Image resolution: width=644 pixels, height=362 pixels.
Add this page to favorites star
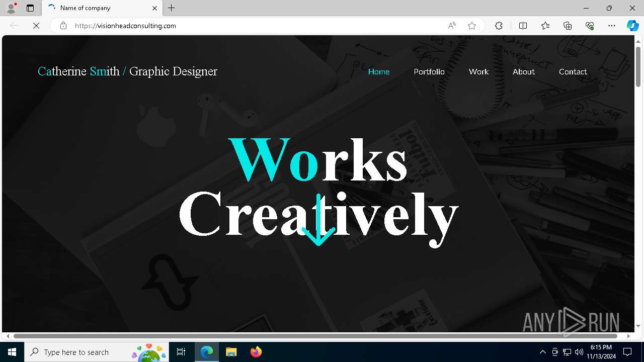[472, 26]
